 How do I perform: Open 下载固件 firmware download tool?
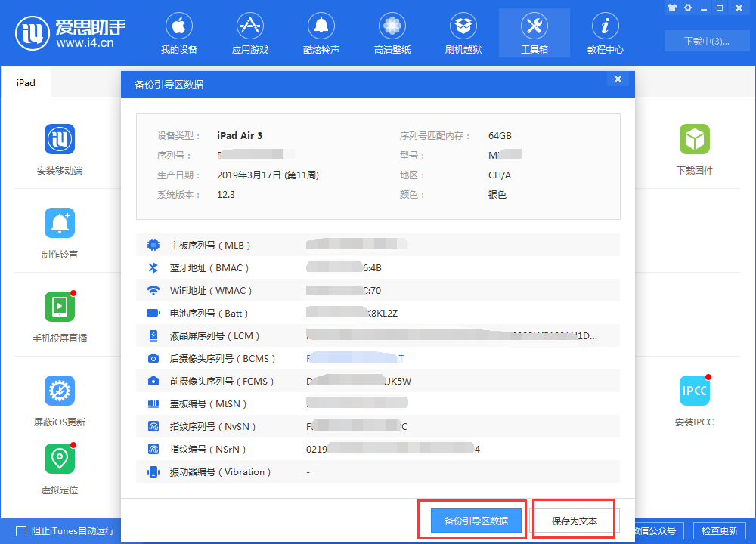694,150
